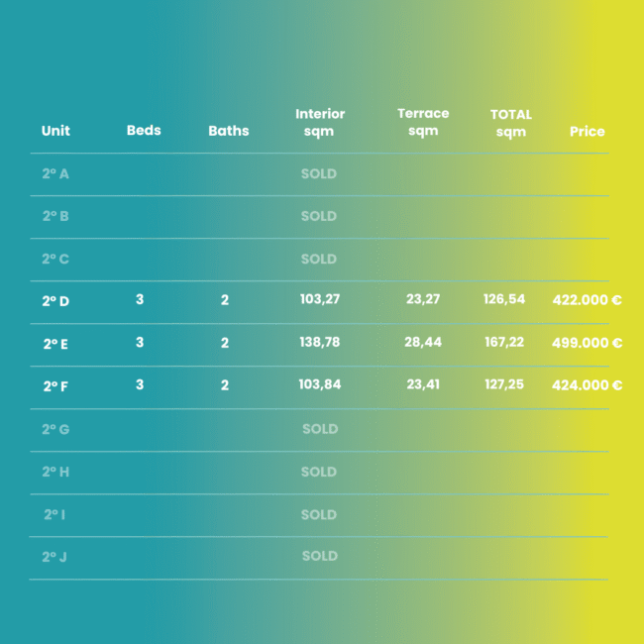Click the Price column header
The width and height of the screenshot is (644, 644).
(587, 132)
